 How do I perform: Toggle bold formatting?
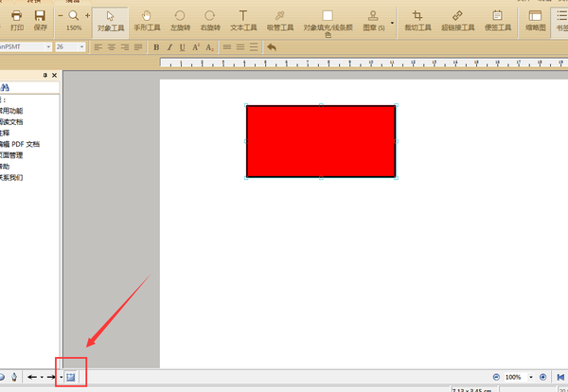pyautogui.click(x=156, y=47)
